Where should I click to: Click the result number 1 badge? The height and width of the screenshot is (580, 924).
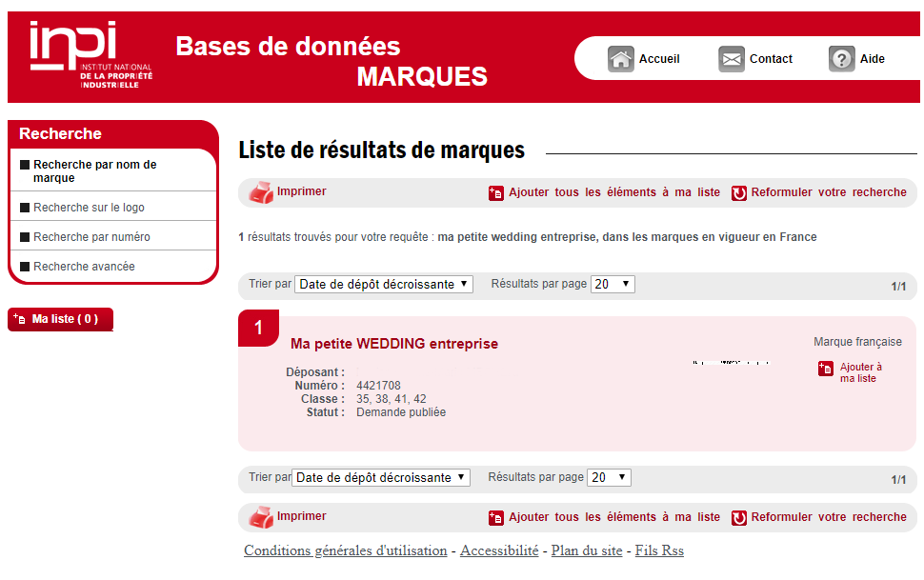pyautogui.click(x=258, y=328)
